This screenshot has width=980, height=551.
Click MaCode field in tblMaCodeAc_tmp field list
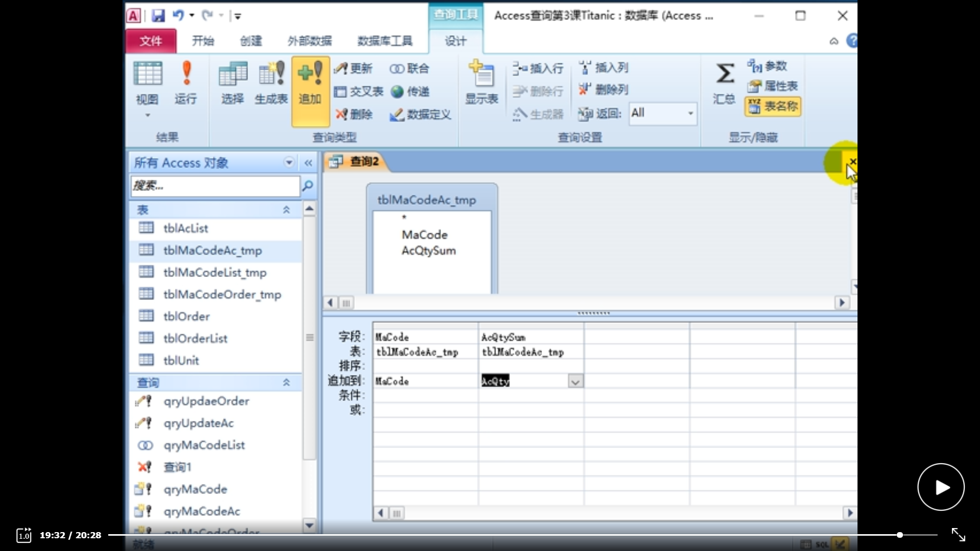[x=425, y=235]
